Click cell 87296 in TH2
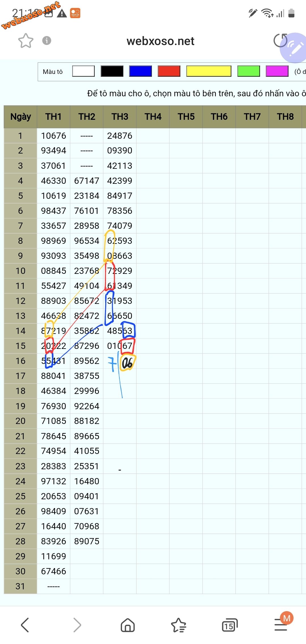 [x=87, y=346]
